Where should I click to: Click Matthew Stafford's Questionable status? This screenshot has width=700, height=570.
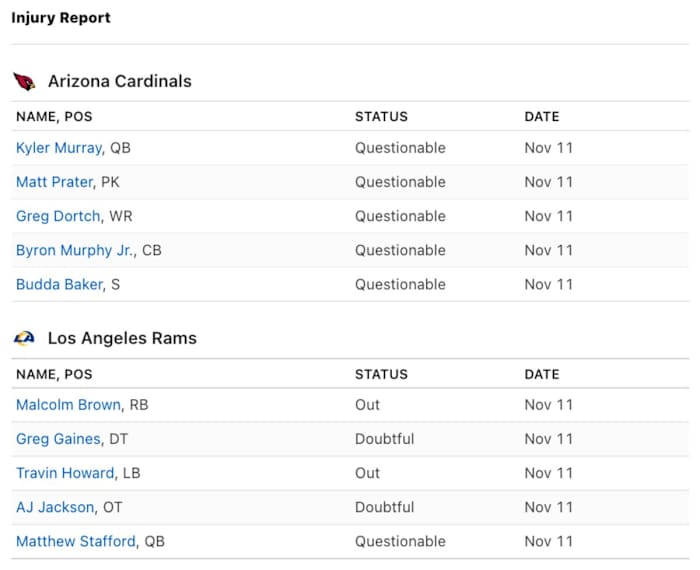pyautogui.click(x=400, y=541)
